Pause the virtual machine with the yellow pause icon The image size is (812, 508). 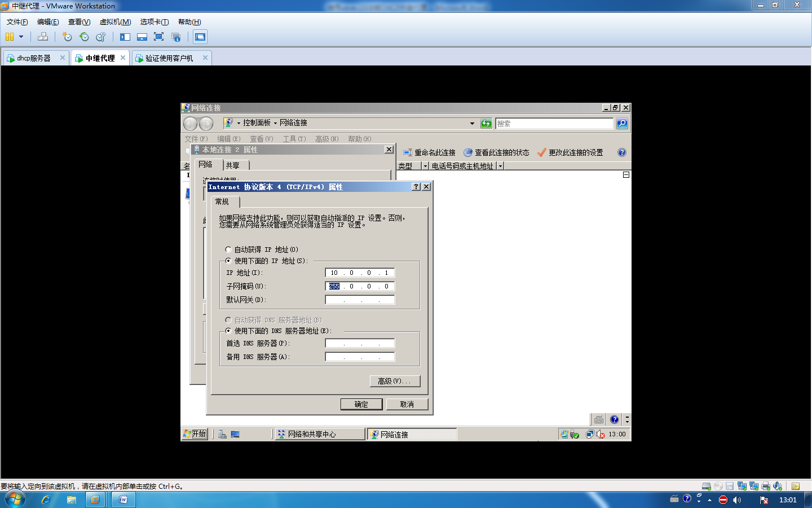[x=10, y=37]
